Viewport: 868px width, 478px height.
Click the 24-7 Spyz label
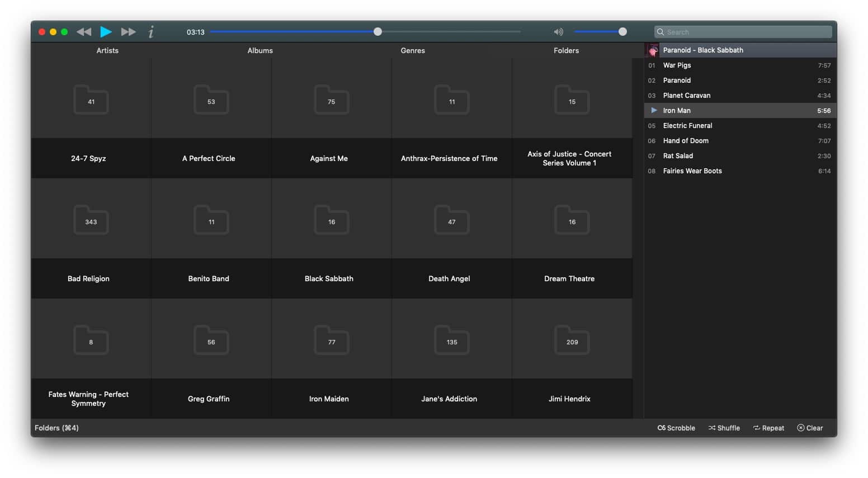(x=88, y=158)
